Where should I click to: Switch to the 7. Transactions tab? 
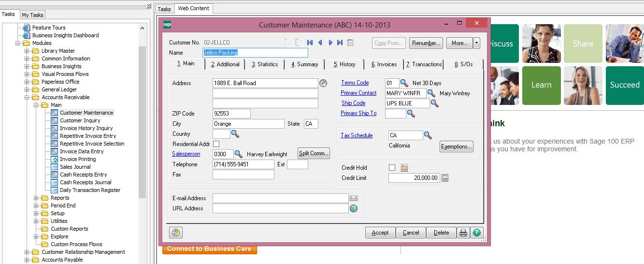click(424, 64)
